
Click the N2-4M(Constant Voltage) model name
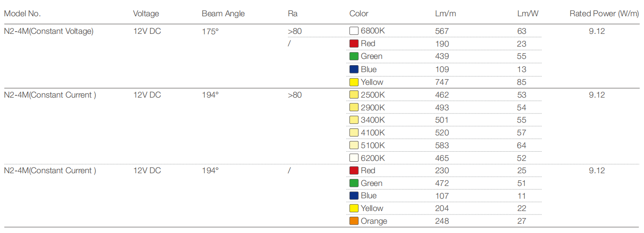[49, 32]
